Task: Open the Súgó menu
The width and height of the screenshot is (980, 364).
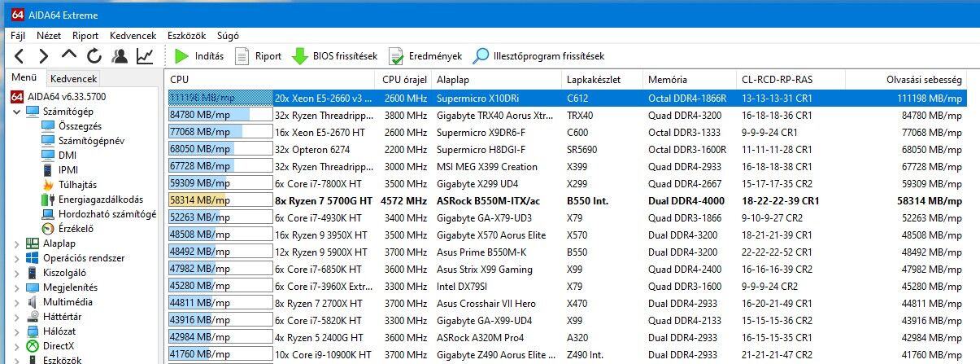Action: coord(229,36)
